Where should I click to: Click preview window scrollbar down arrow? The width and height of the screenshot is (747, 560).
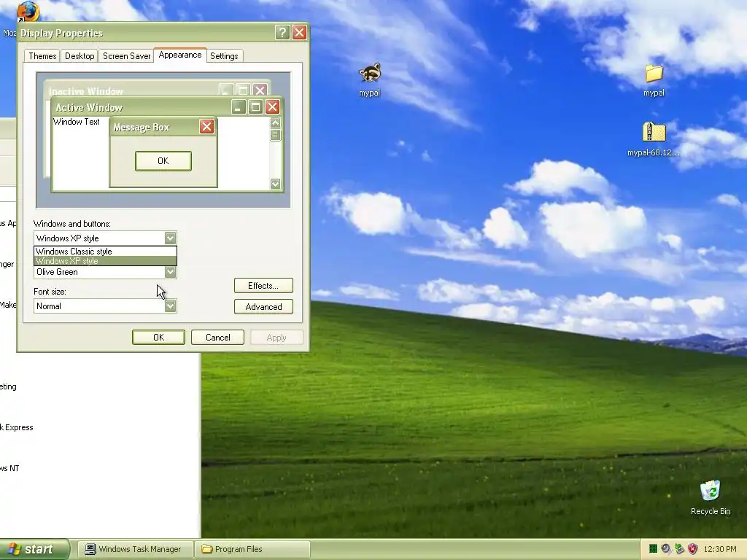(275, 184)
